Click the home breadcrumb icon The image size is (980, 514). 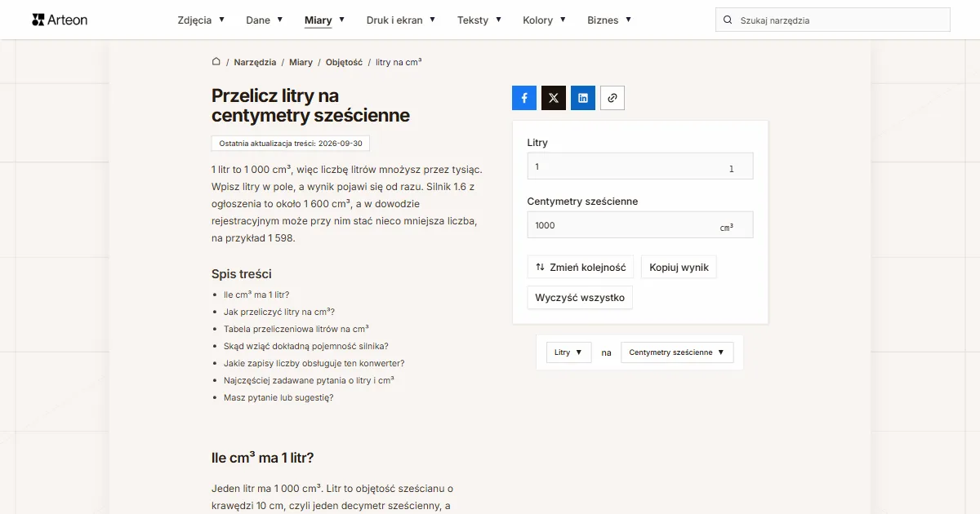(216, 62)
